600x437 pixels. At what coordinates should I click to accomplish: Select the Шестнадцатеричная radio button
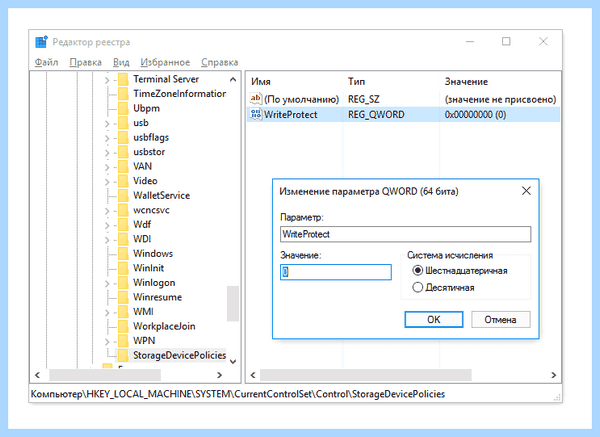pos(417,271)
